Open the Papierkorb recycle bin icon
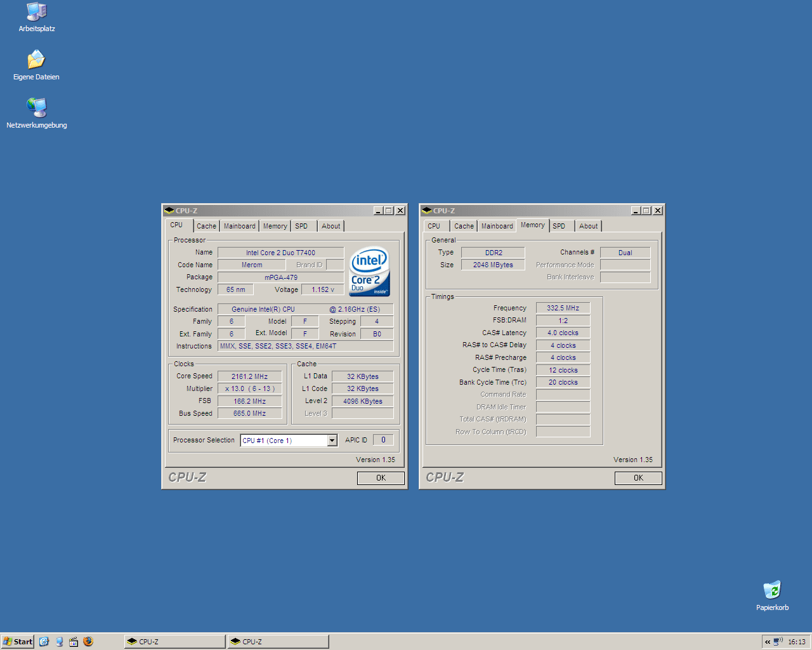Screen dimensions: 812x650 (772, 595)
